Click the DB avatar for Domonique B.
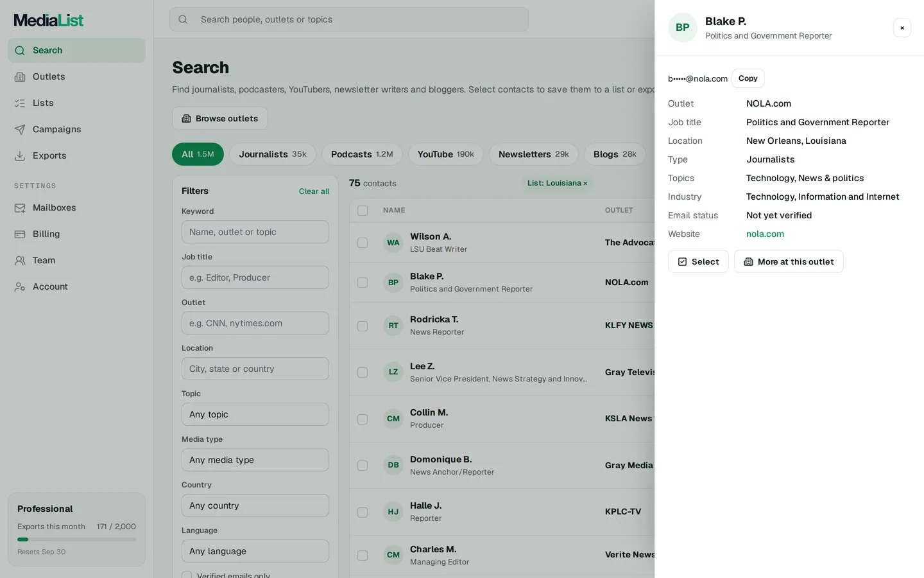The width and height of the screenshot is (924, 578). pos(393,465)
